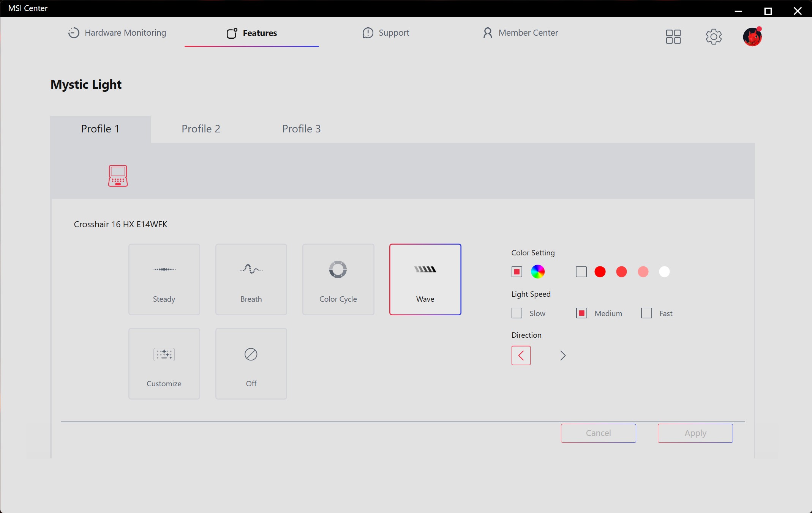Maximize the MSI Center window
This screenshot has width=812, height=513.
[768, 11]
